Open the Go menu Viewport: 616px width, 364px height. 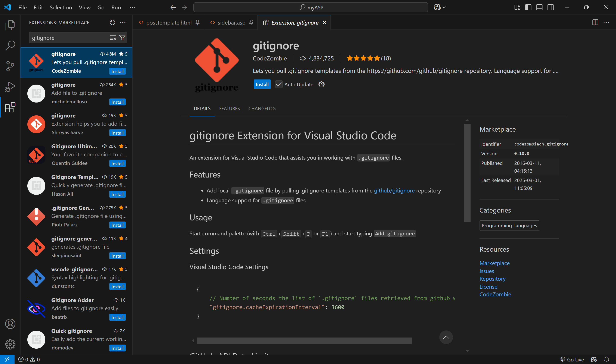(101, 7)
